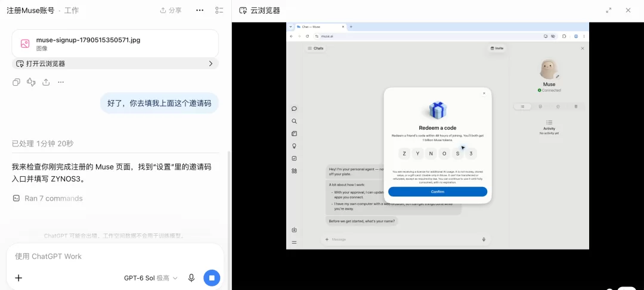
Task: Stop generation with the blue stop button
Action: (x=212, y=278)
